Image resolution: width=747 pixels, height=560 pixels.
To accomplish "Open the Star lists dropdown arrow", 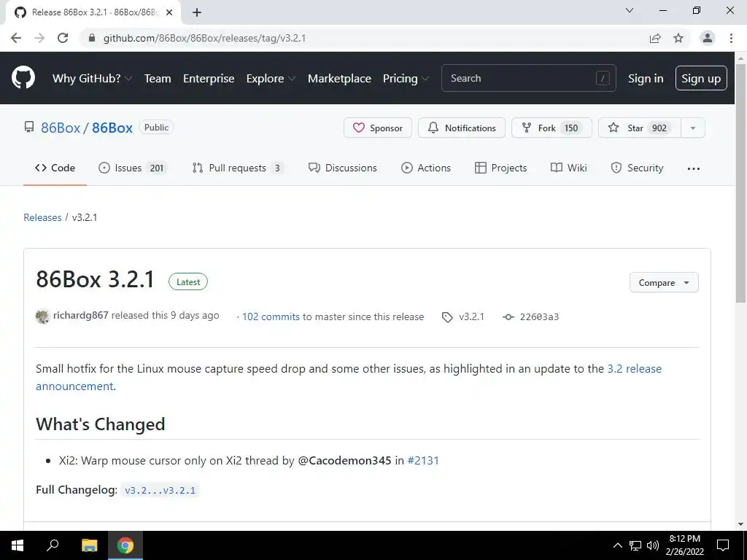I will point(693,128).
